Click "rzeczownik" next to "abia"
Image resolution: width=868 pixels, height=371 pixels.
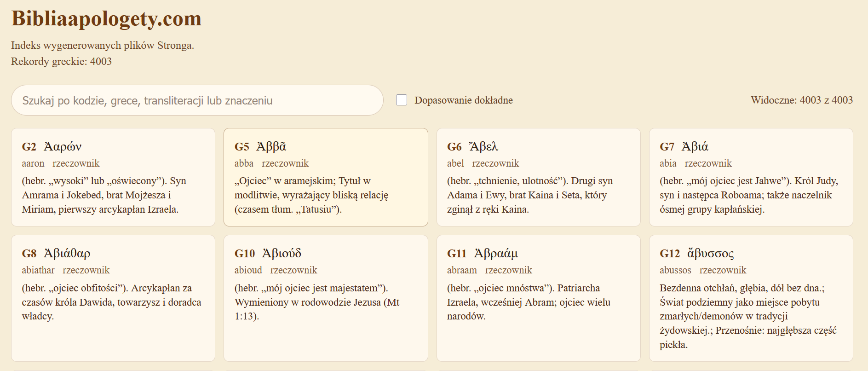click(x=708, y=163)
